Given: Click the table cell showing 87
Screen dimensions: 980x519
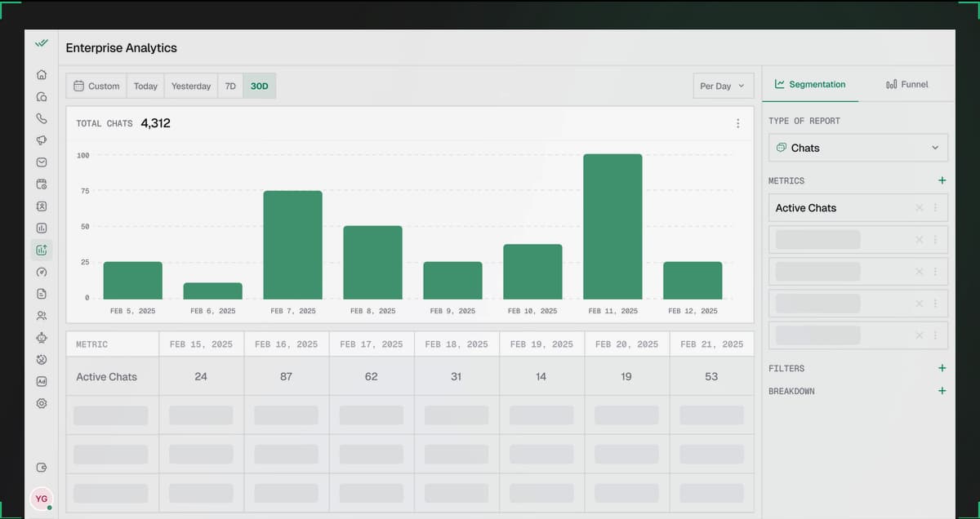Looking at the screenshot, I should pyautogui.click(x=286, y=376).
